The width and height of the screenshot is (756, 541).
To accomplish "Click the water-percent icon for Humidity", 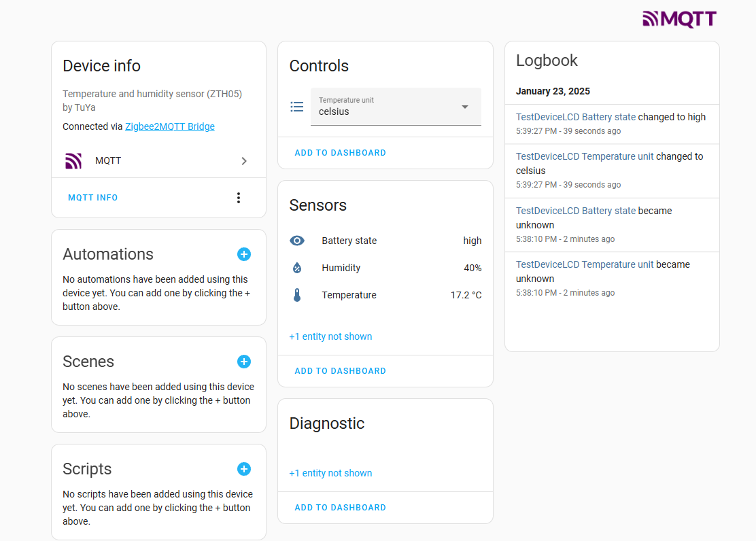I will (x=297, y=268).
